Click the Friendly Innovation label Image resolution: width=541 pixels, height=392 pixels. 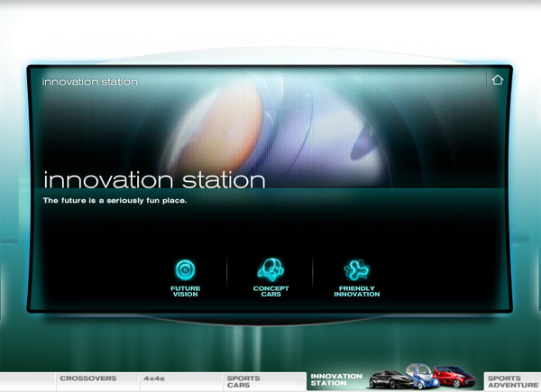357,291
